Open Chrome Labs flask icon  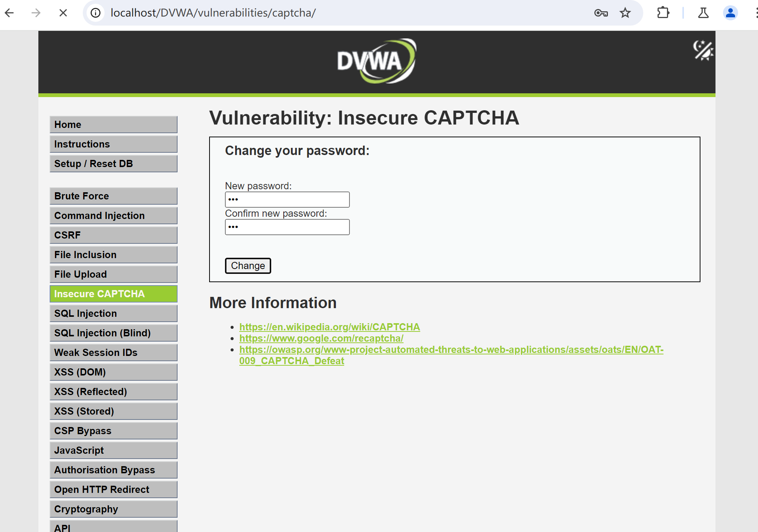point(703,13)
